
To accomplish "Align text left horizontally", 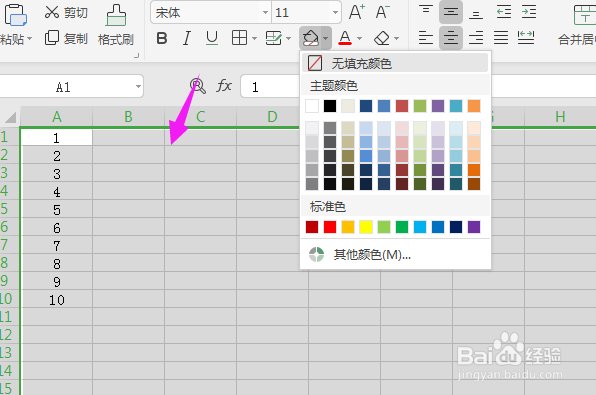I will tap(426, 38).
